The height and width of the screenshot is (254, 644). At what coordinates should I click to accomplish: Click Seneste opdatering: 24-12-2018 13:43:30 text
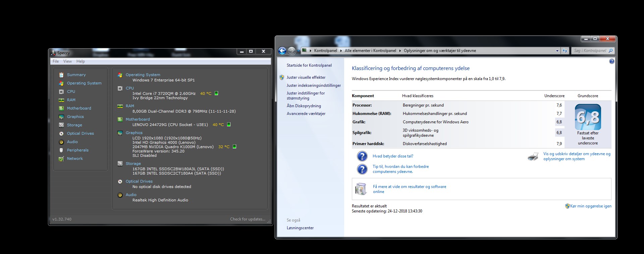[x=387, y=211]
